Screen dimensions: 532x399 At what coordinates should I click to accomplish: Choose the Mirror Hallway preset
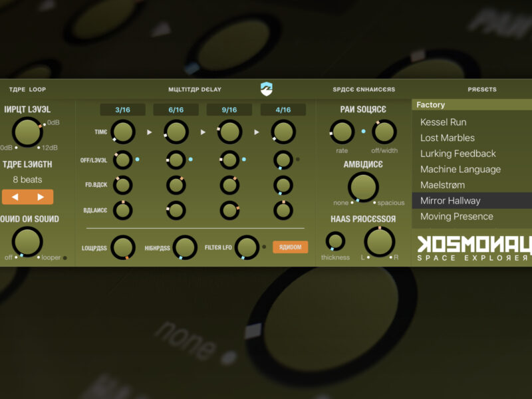tap(450, 201)
